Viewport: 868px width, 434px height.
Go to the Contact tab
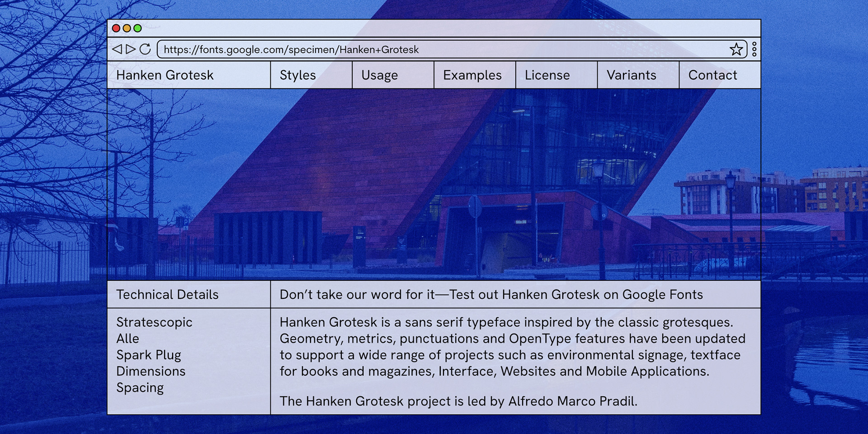720,75
